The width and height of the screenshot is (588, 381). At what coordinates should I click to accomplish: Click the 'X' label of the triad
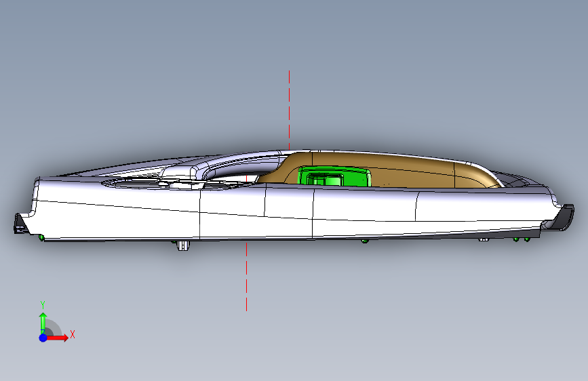tap(73, 334)
